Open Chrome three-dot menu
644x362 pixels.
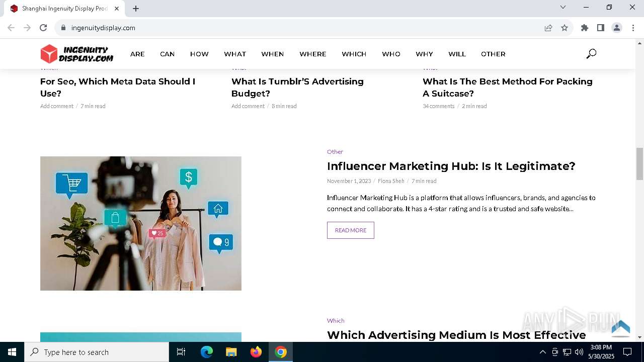pos(633,28)
